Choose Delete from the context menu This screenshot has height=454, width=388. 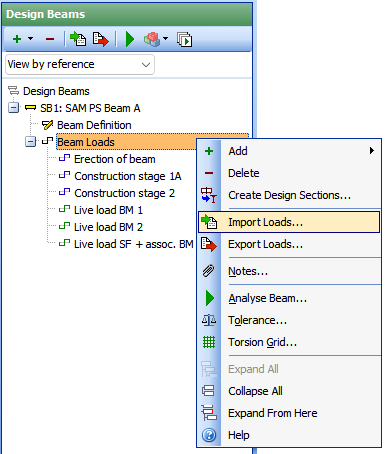click(x=289, y=173)
